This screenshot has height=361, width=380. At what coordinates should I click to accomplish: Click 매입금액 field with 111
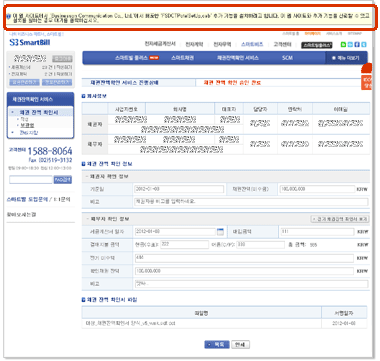coord(317,231)
